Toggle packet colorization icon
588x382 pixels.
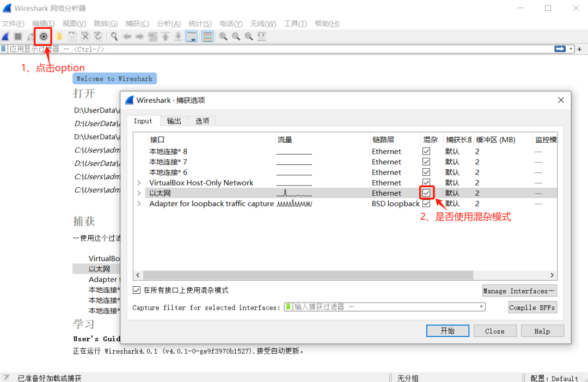coord(207,36)
